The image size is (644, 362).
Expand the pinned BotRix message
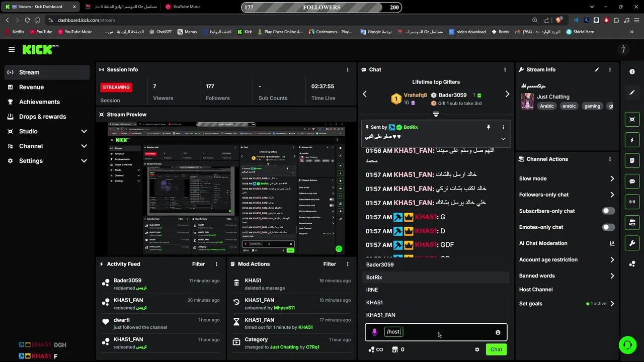pyautogui.click(x=503, y=139)
